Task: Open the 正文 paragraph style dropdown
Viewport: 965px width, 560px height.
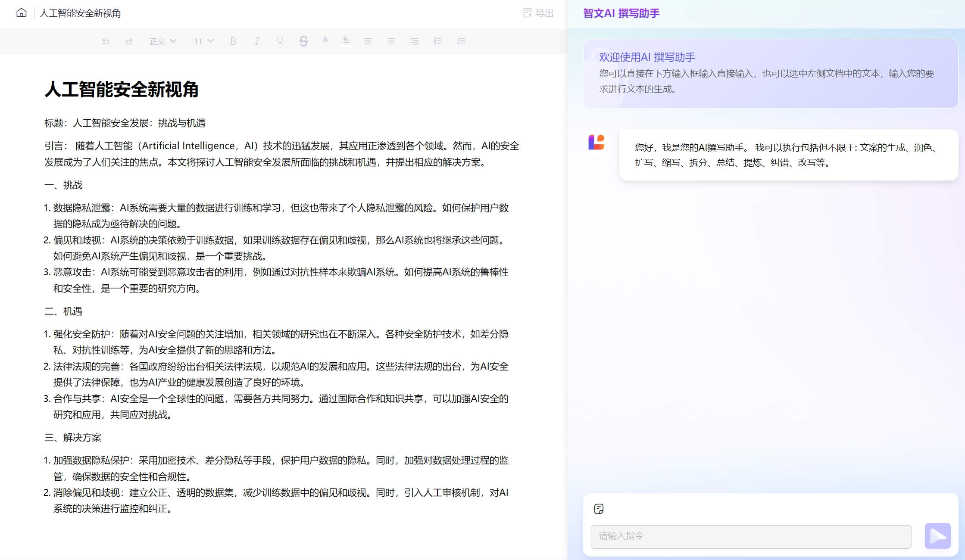Action: pyautogui.click(x=162, y=41)
